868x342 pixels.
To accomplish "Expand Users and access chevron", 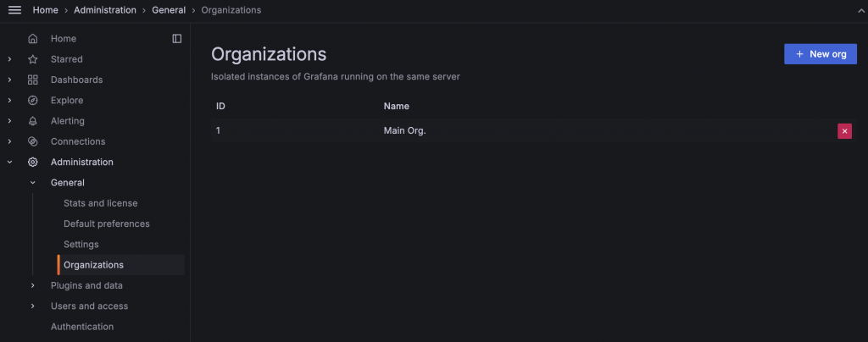I will [33, 306].
